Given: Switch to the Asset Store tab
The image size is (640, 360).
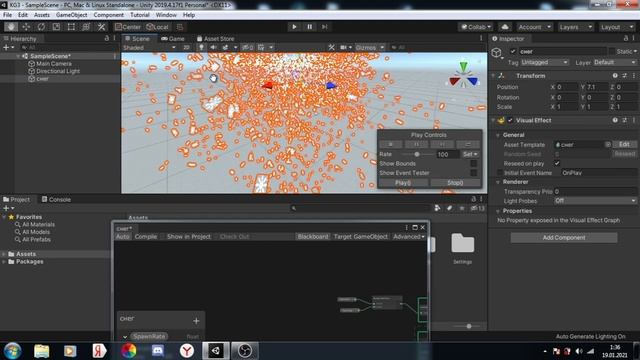Looking at the screenshot, I should [x=215, y=39].
